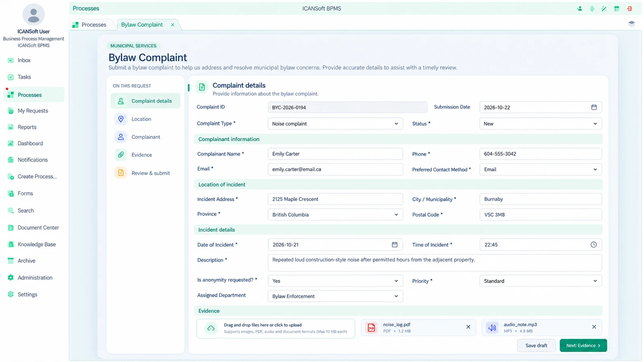The width and height of the screenshot is (644, 362).
Task: Remove noise_log.pdf attachment
Action: tap(468, 327)
